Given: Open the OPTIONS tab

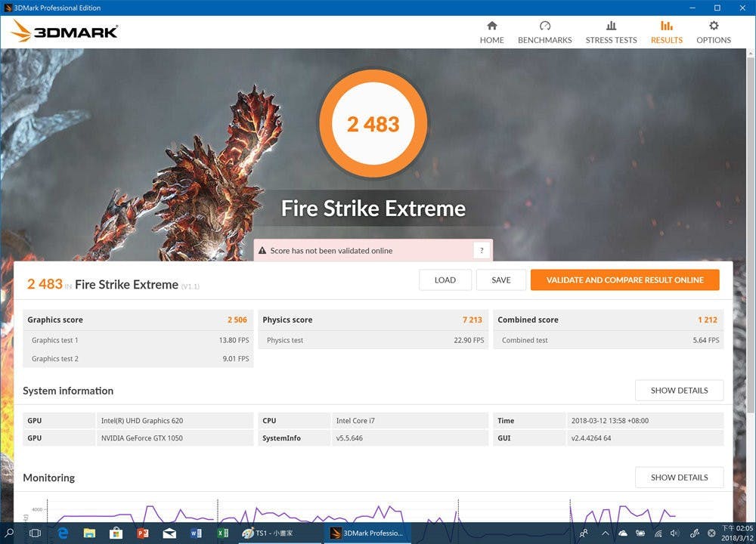Looking at the screenshot, I should click(x=714, y=32).
